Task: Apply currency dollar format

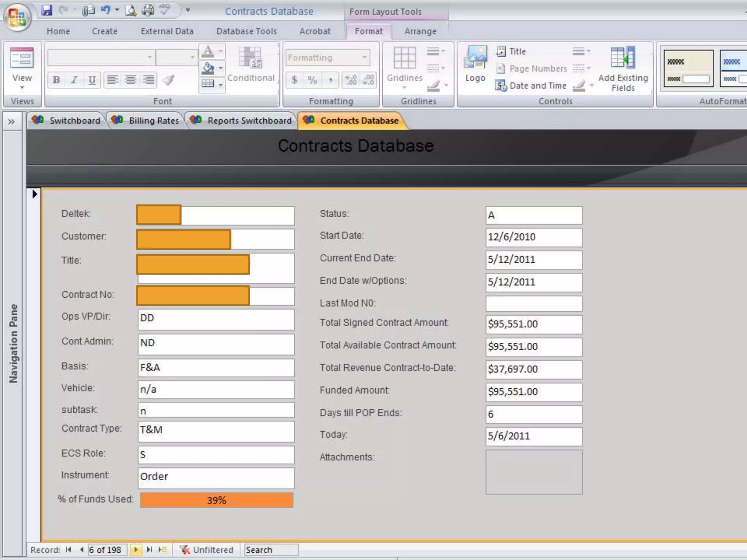Action: pyautogui.click(x=294, y=80)
